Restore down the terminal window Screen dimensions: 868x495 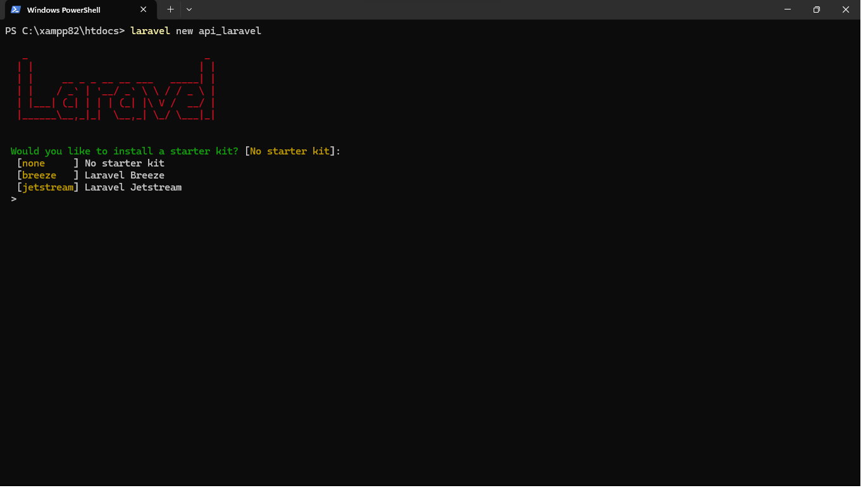click(817, 9)
